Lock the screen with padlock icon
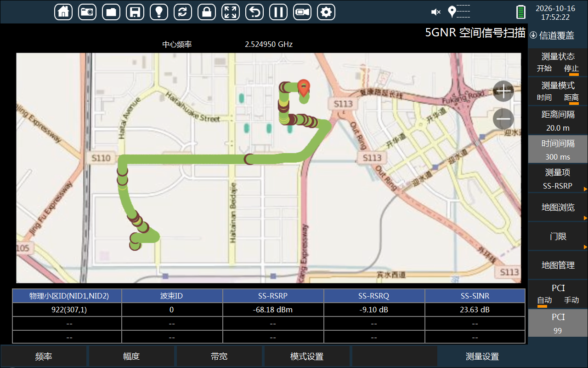 (207, 12)
